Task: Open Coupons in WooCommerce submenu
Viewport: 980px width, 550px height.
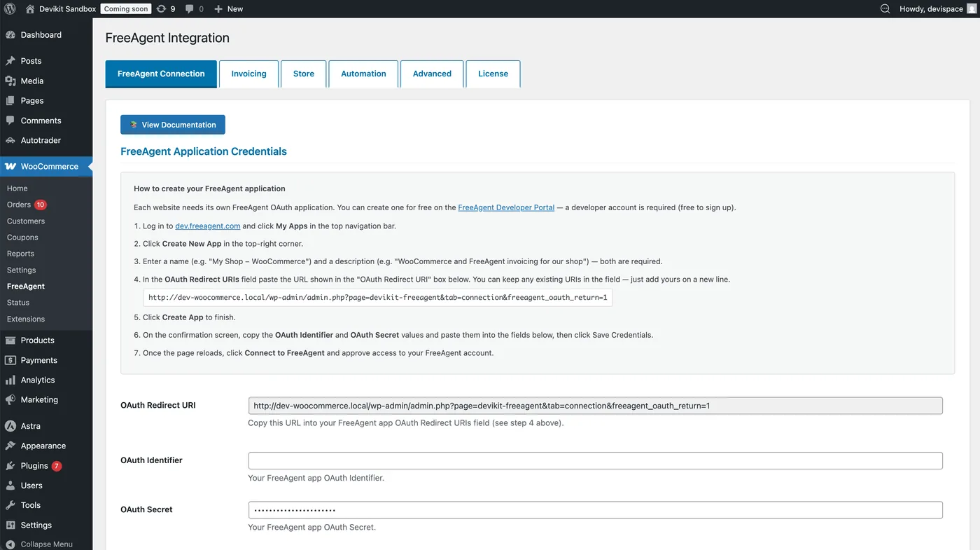Action: click(22, 238)
